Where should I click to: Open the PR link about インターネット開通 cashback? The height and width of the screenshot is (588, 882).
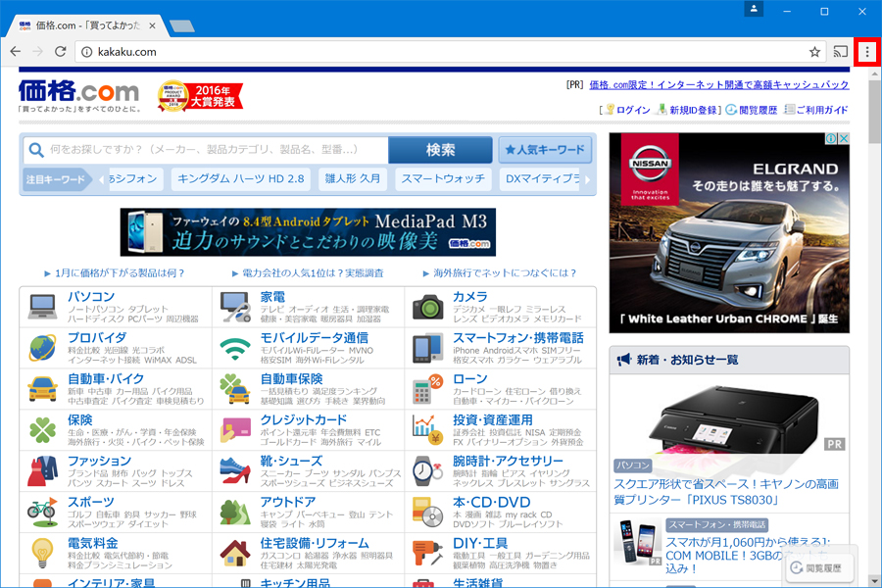click(x=719, y=85)
